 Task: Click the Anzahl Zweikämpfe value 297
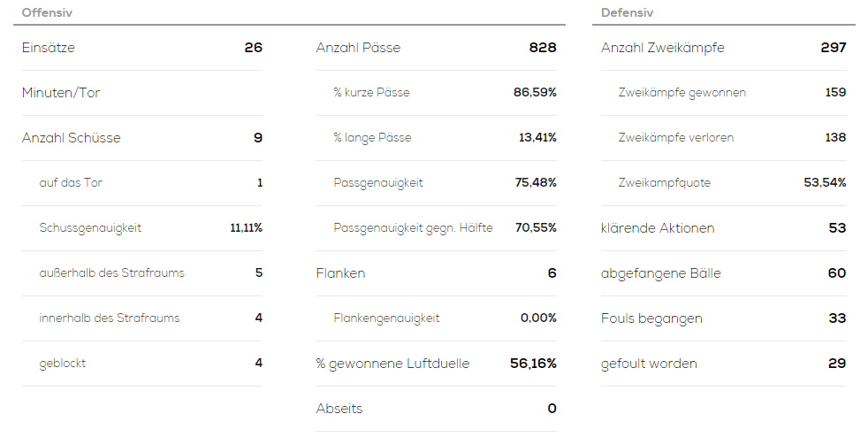(834, 48)
